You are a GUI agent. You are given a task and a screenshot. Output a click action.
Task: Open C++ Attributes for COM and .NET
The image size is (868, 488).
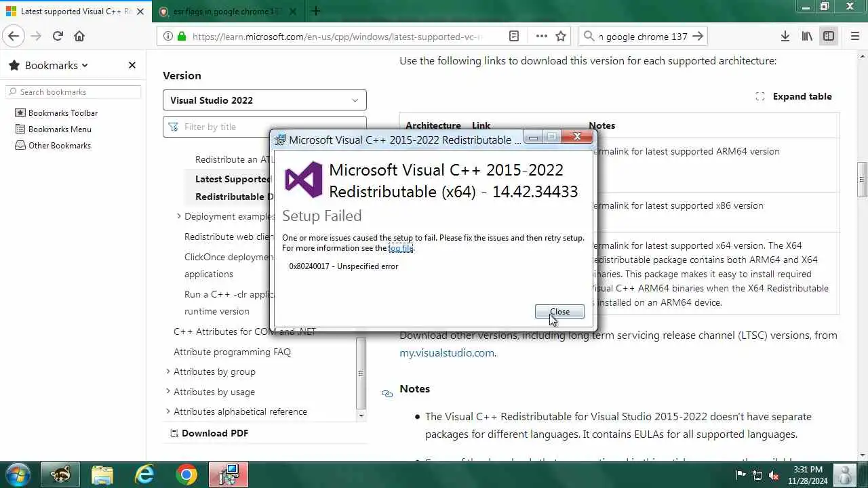pos(245,331)
